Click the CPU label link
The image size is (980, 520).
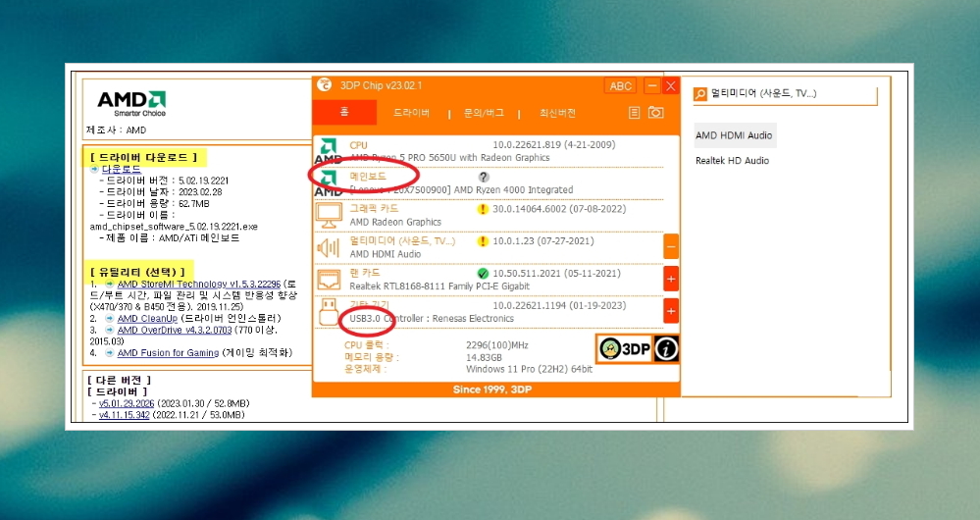(358, 145)
